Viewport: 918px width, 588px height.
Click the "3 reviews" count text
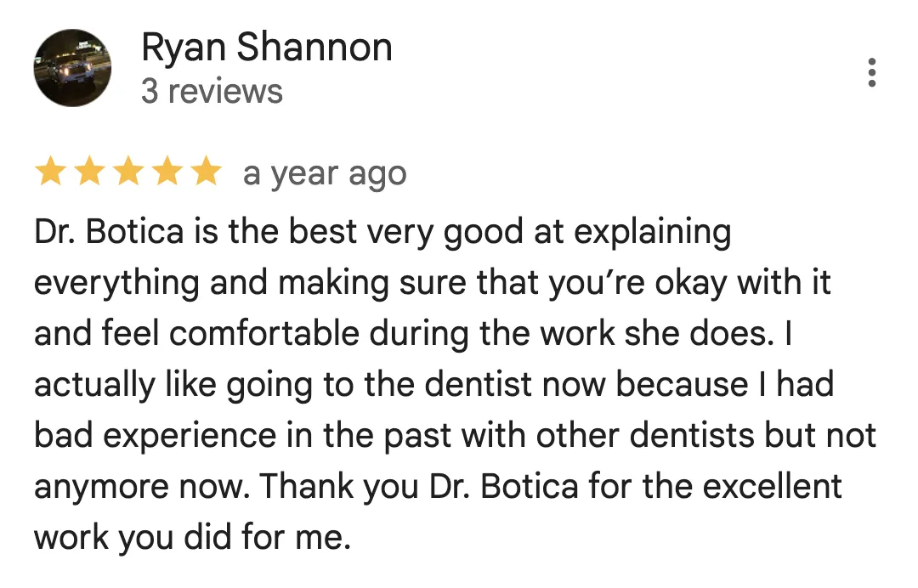pos(212,91)
